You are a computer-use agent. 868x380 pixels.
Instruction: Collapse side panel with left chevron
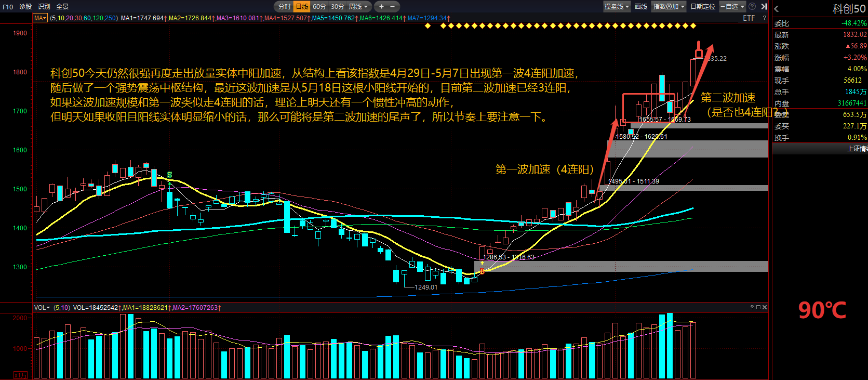coord(777,9)
